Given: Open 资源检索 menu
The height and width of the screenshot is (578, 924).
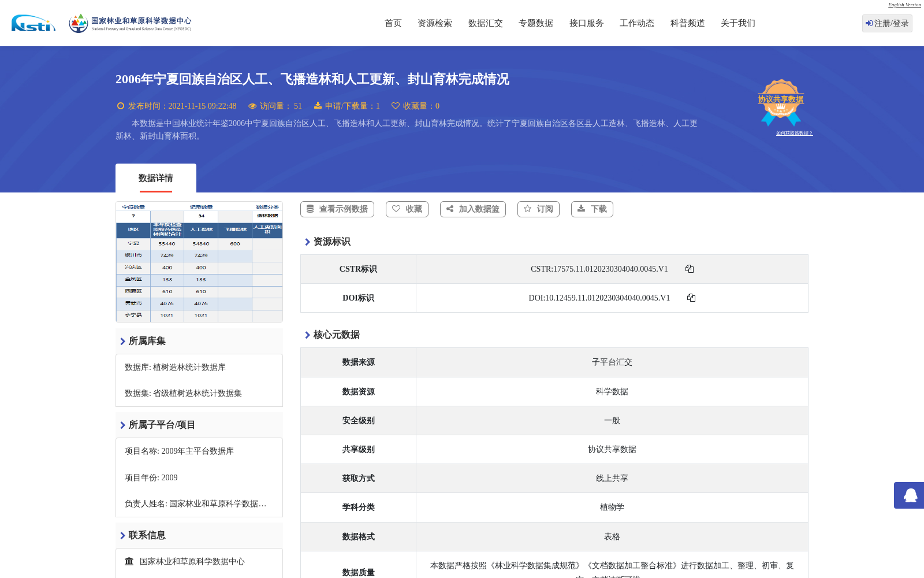Looking at the screenshot, I should [435, 23].
